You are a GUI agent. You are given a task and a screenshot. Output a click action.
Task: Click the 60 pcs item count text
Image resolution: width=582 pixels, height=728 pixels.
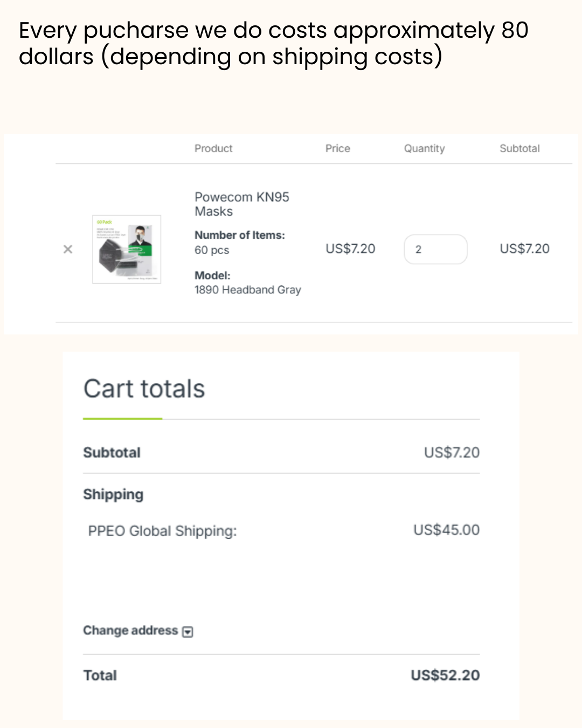tap(212, 250)
